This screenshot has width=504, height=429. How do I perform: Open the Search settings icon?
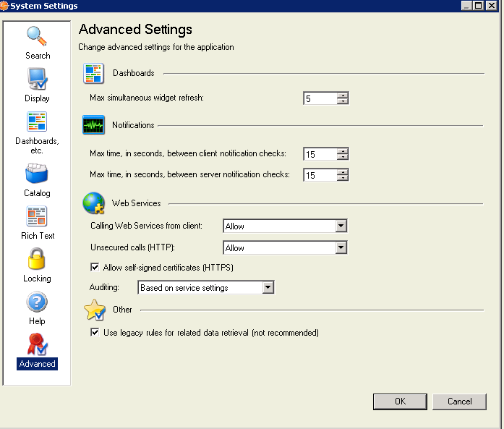tap(37, 37)
